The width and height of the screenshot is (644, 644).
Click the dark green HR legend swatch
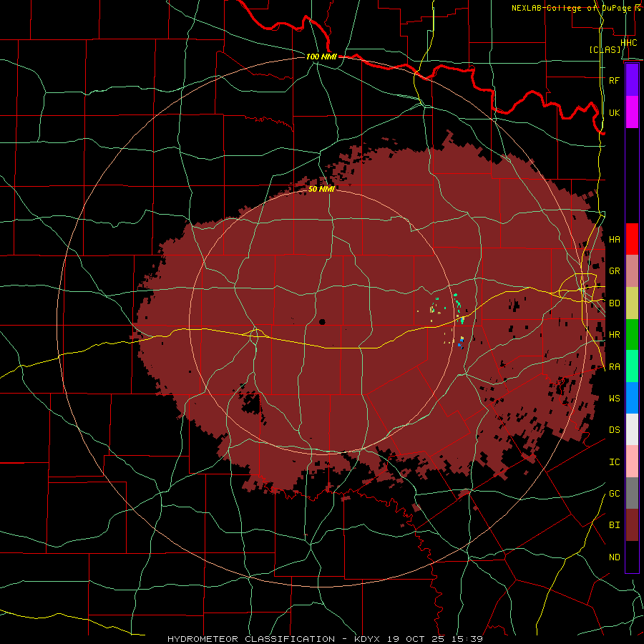632,334
